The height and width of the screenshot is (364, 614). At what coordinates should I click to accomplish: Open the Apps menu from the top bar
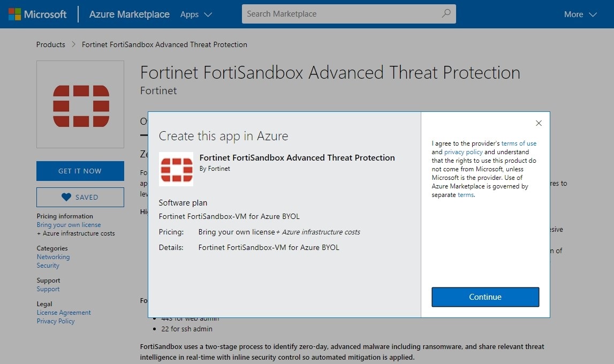189,14
